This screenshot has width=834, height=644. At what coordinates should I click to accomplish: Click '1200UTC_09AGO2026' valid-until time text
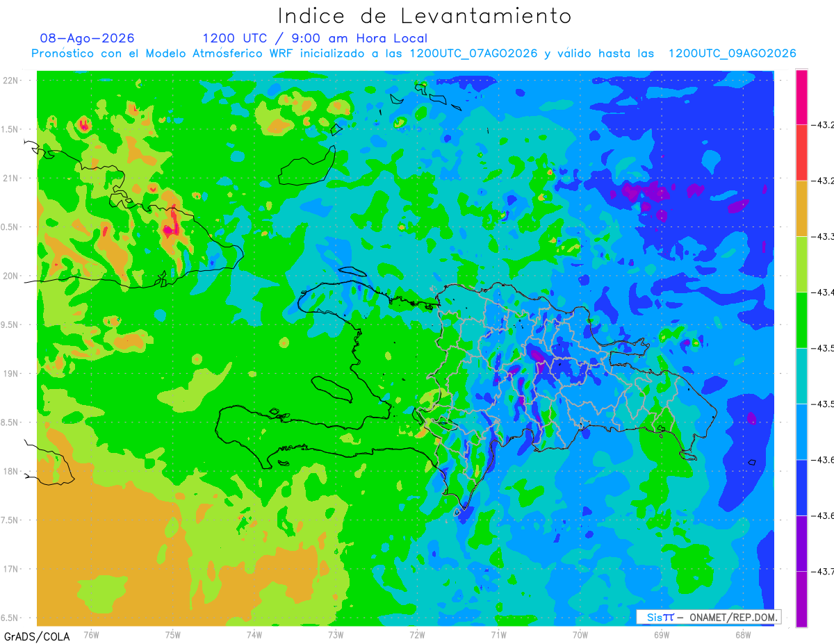(732, 53)
